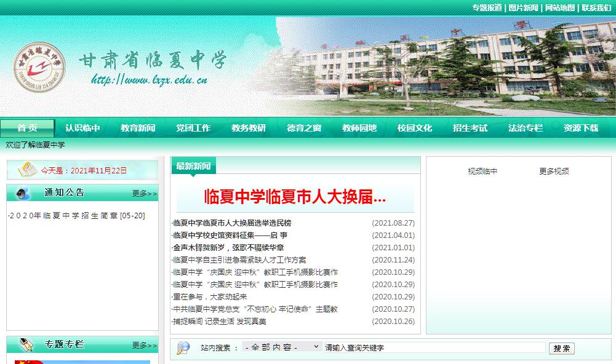The height and width of the screenshot is (364, 616).
Task: Go to 教育新闻 in the navigation bar
Action: coord(138,128)
